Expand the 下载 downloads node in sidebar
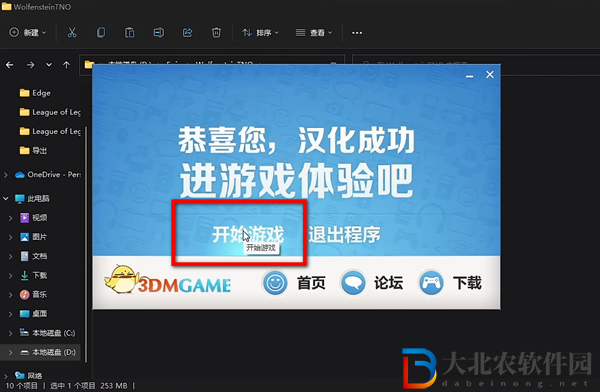Viewport: 600px width, 392px height. tap(10, 275)
